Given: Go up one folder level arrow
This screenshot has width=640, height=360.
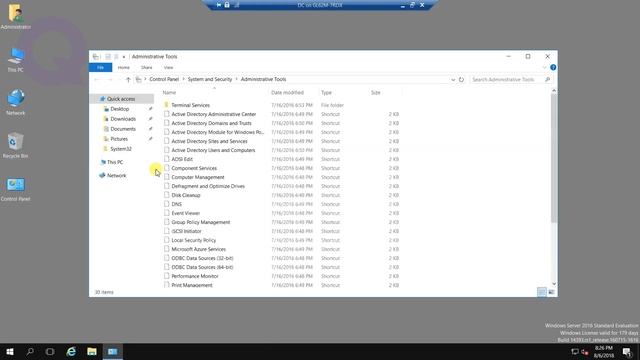Looking at the screenshot, I should [x=128, y=80].
